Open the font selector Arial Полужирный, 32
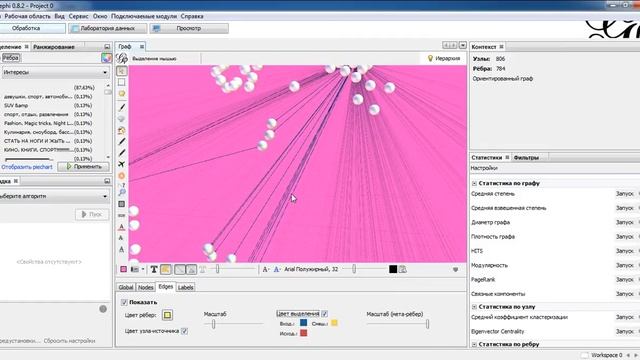Viewport: 640px width, 360px height. tap(311, 269)
